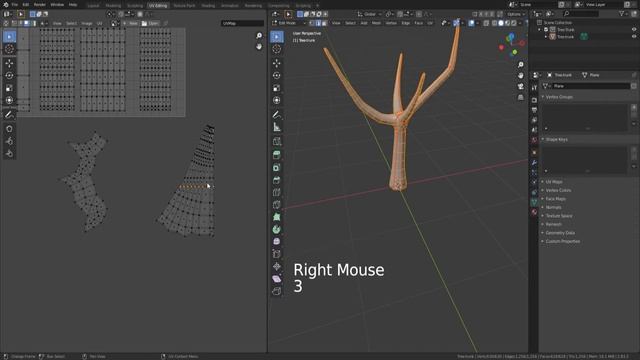
Task: Toggle visibility of Tree Trunk collection
Action: 634,29
